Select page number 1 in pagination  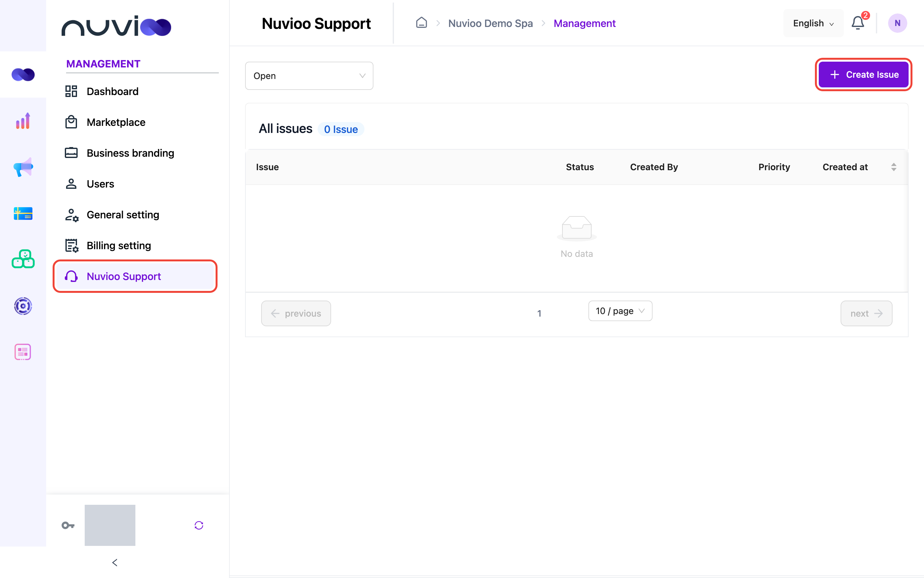click(539, 313)
